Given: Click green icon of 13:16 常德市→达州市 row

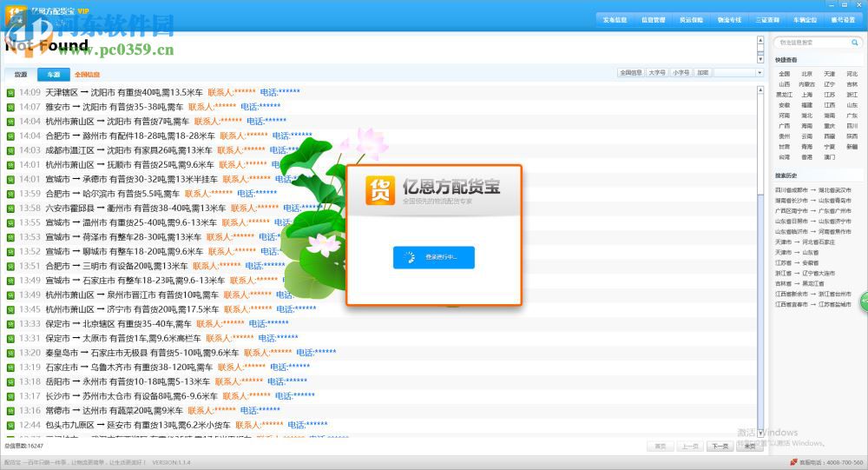Looking at the screenshot, I should (10, 411).
